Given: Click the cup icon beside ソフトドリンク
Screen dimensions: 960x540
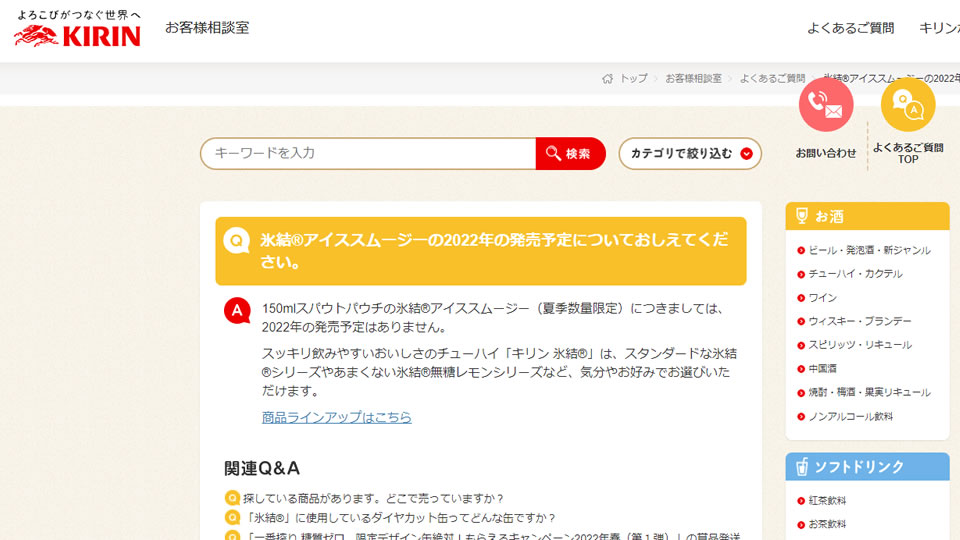Looking at the screenshot, I should (801, 467).
